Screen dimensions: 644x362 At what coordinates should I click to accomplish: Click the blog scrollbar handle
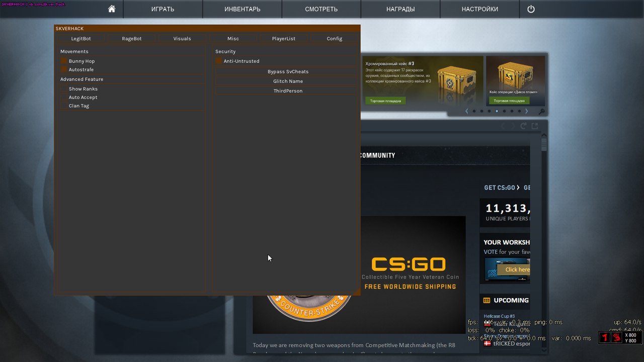(x=544, y=145)
